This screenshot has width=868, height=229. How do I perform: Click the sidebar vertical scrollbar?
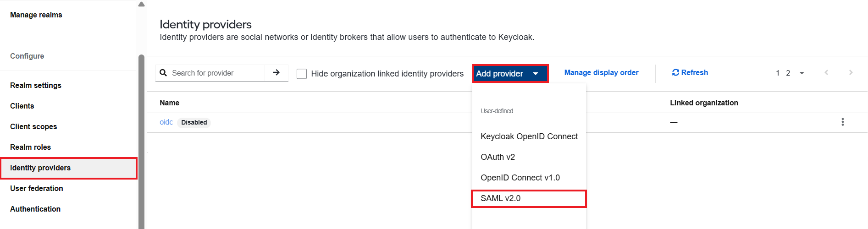(141, 142)
